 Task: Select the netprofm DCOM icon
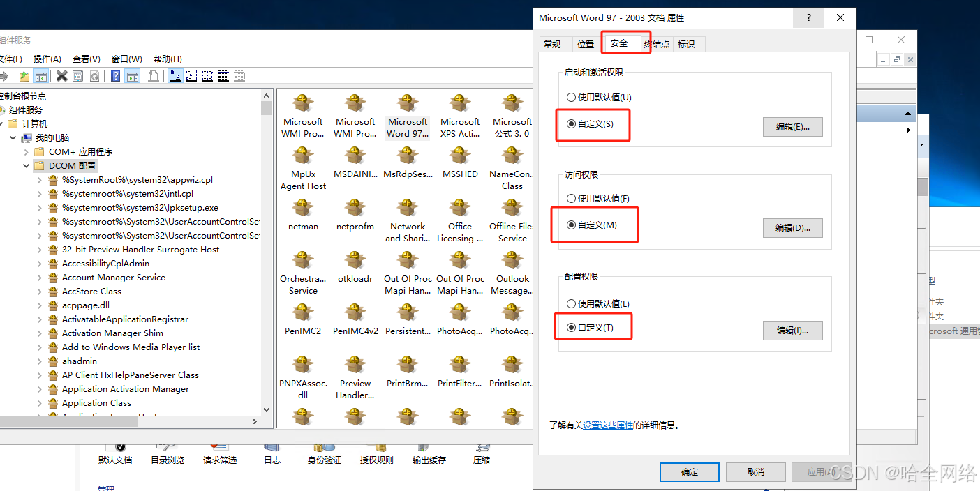[355, 215]
